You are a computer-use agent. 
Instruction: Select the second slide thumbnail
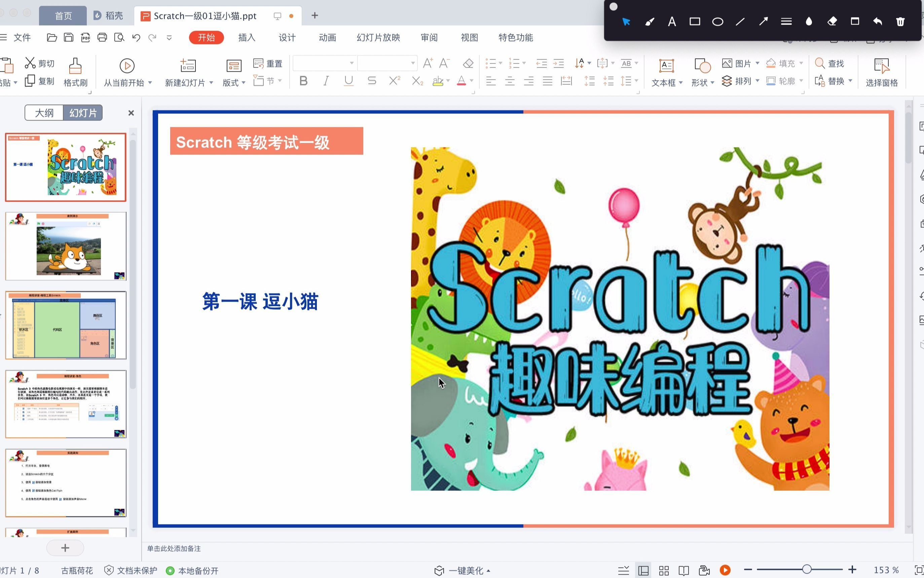(66, 246)
